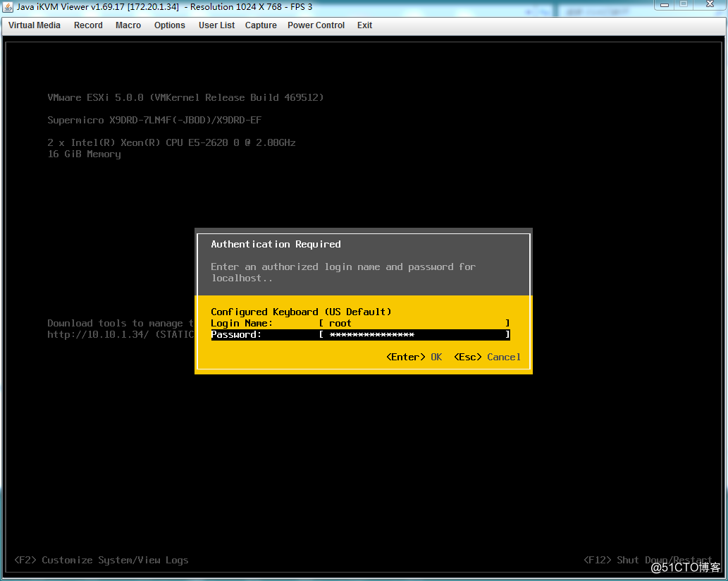
Task: Click the F12 Shut Down/Restart text
Action: pyautogui.click(x=648, y=560)
